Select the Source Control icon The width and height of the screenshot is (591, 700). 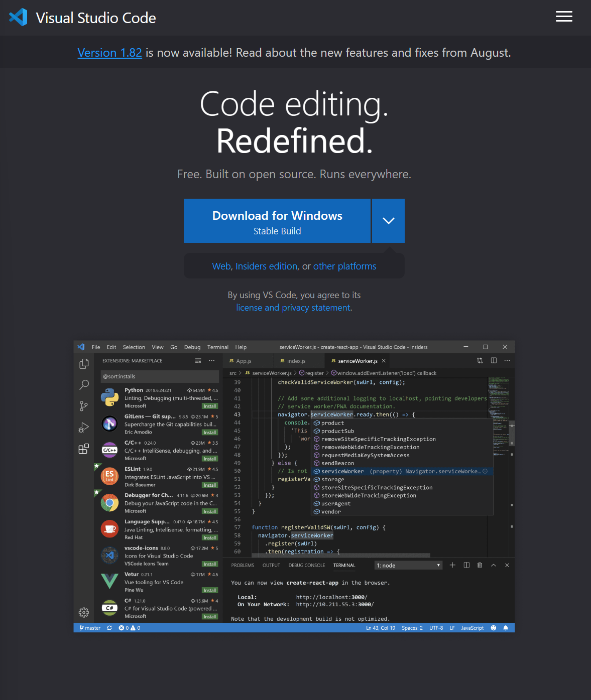pos(84,406)
